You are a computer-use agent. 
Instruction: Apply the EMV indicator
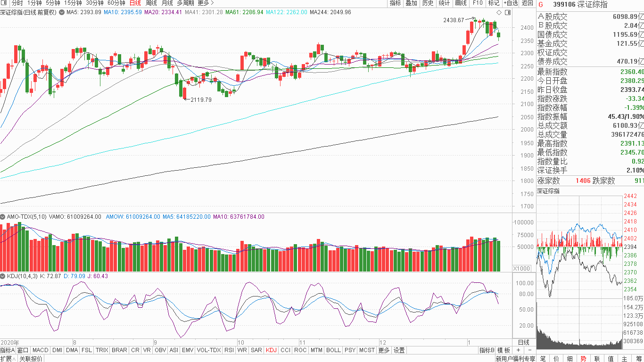pyautogui.click(x=188, y=350)
